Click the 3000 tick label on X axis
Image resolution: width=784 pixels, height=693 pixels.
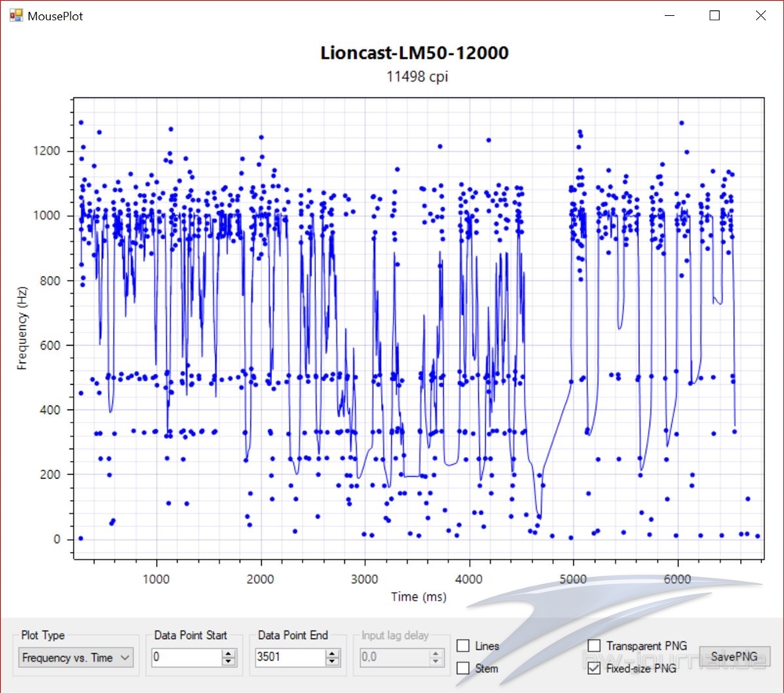(x=365, y=579)
